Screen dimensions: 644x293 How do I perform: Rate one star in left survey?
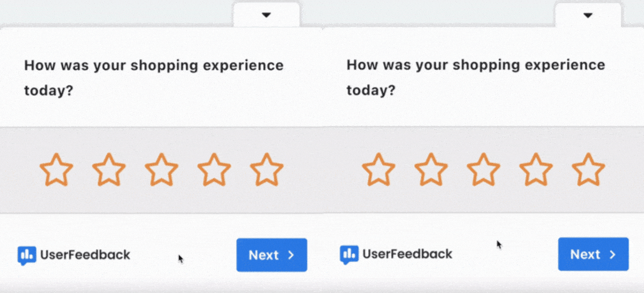click(x=57, y=170)
